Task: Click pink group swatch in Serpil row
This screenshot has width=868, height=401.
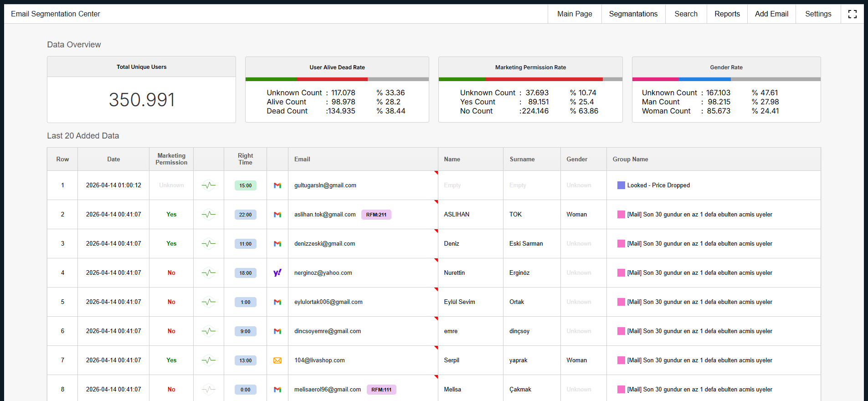Action: pyautogui.click(x=621, y=360)
